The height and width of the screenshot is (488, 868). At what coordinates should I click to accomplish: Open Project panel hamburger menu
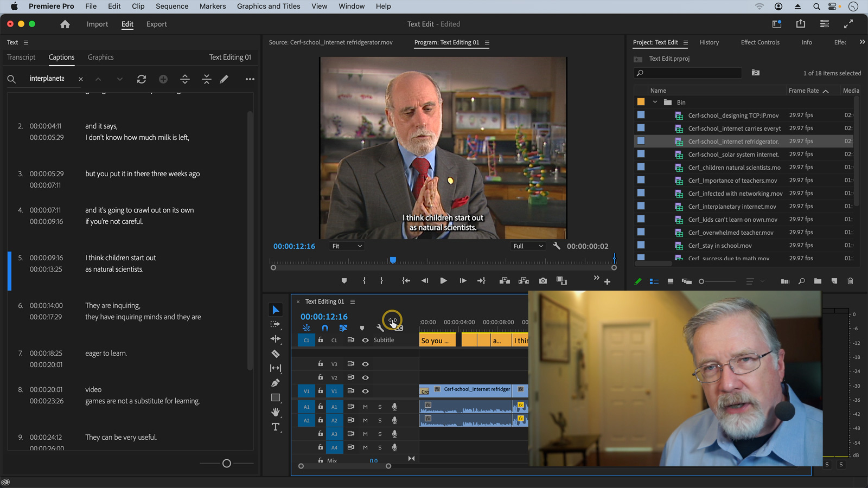tap(686, 42)
